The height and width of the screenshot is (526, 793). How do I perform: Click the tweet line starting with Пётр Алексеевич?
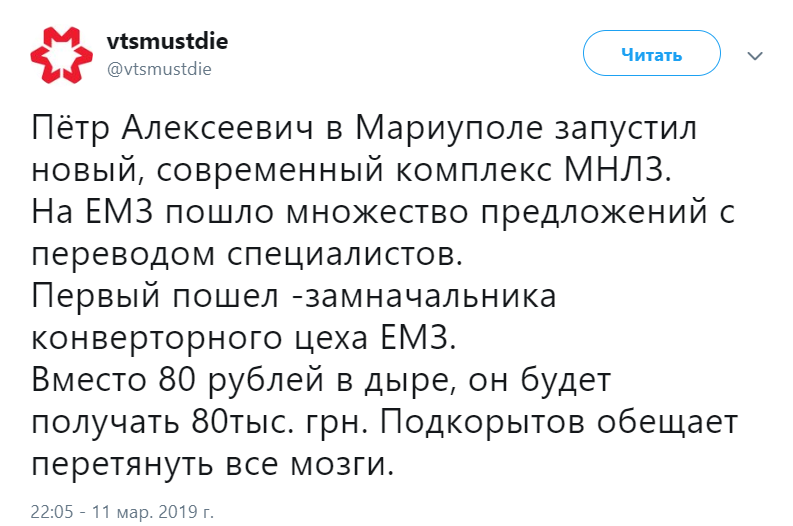[x=365, y=128]
